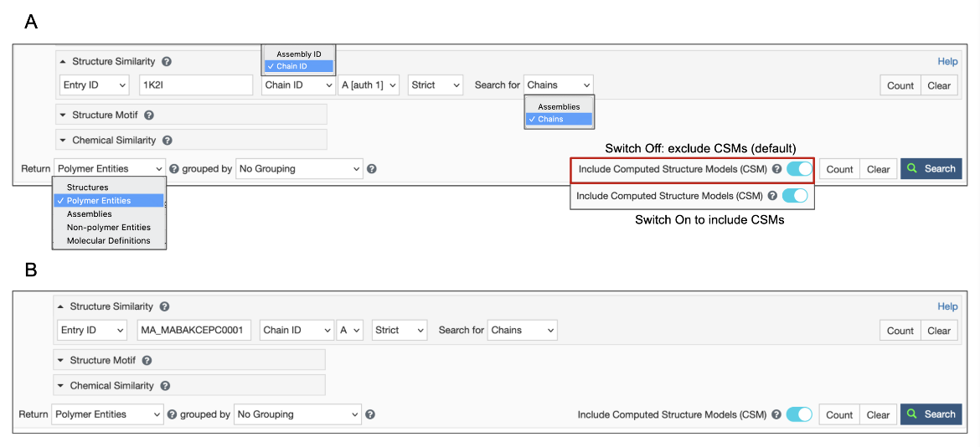Image resolution: width=980 pixels, height=447 pixels.
Task: Click CSM help icon in panel B bottom row
Action: (776, 414)
